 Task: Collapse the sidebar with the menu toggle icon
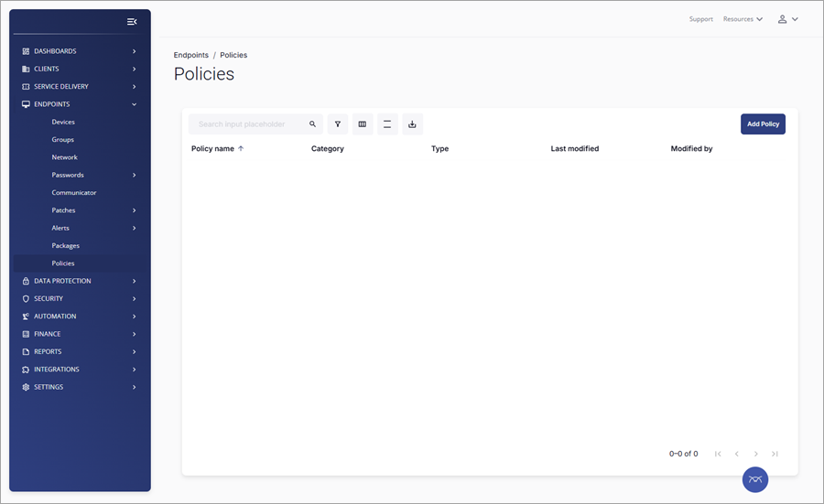132,22
